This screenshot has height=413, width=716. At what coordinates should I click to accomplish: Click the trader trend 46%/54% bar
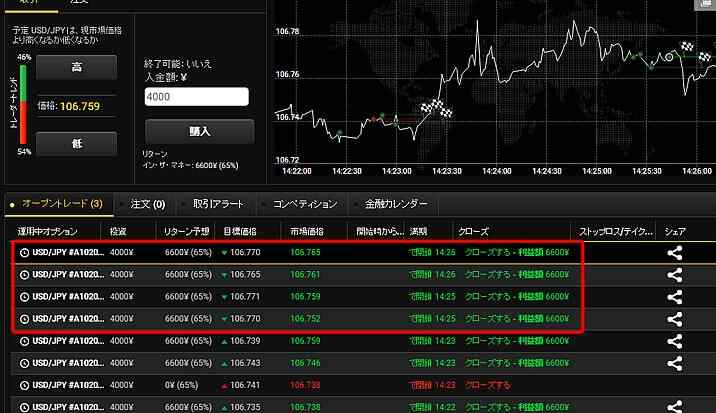click(x=23, y=105)
